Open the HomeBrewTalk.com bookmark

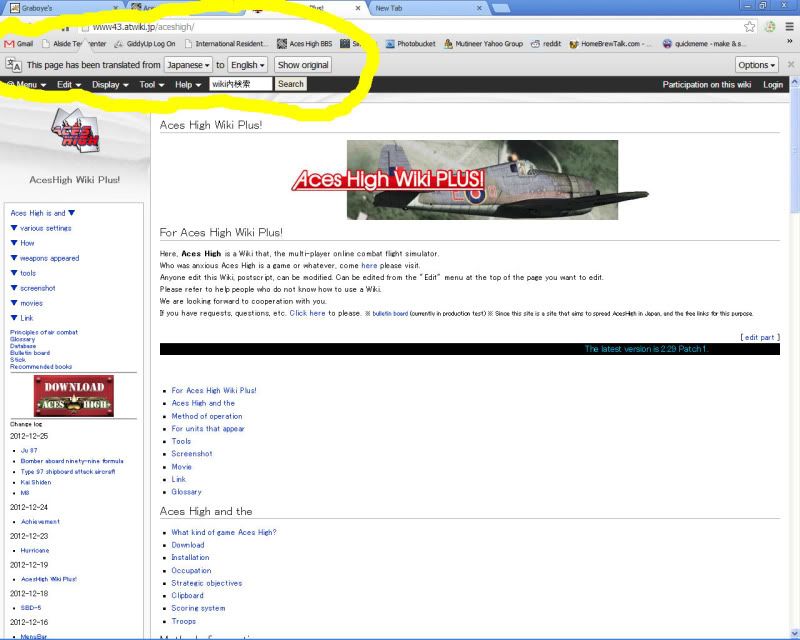(x=610, y=44)
